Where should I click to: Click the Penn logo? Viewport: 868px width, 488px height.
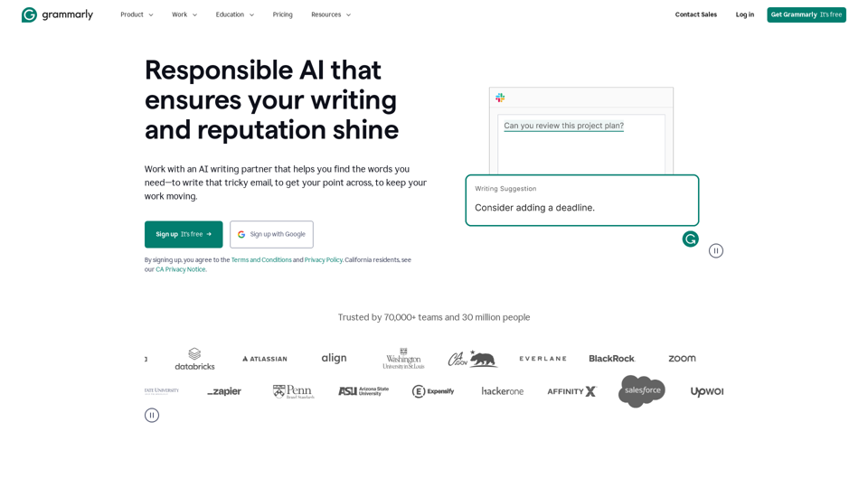(x=293, y=391)
